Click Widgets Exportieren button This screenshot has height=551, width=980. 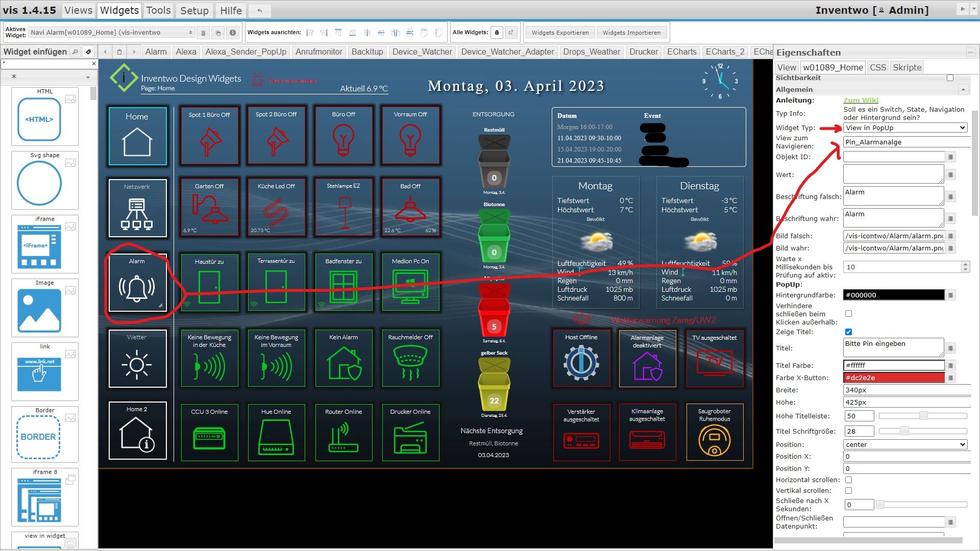[560, 33]
